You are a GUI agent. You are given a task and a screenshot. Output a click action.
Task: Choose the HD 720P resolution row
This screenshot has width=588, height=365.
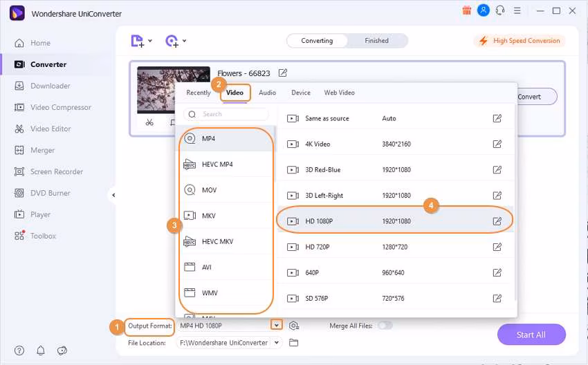tap(395, 247)
